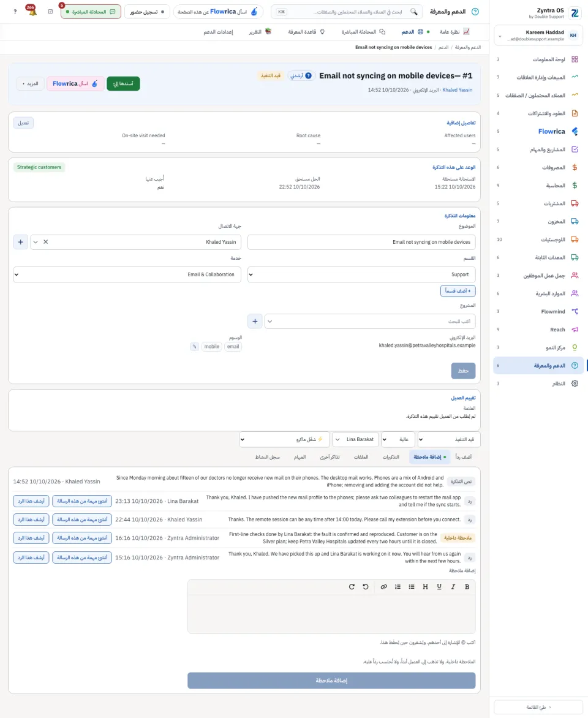Open the Lina Barakat assignee dropdown

coord(355,440)
